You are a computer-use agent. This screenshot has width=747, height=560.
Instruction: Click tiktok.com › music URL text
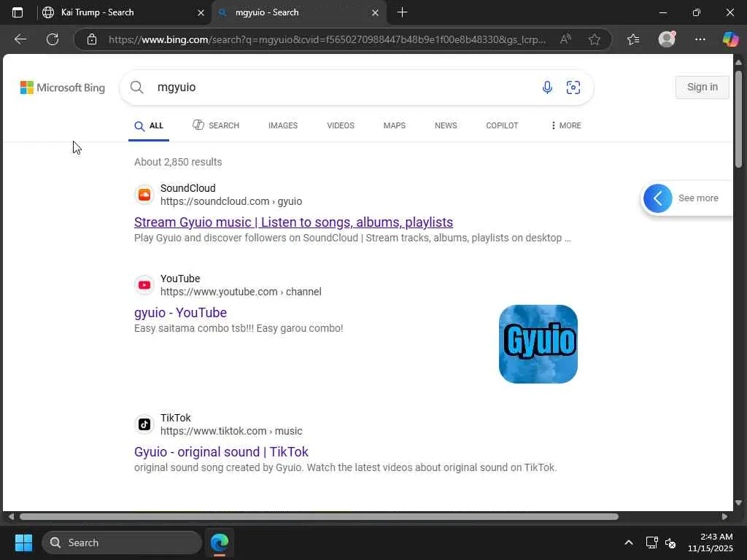click(231, 431)
